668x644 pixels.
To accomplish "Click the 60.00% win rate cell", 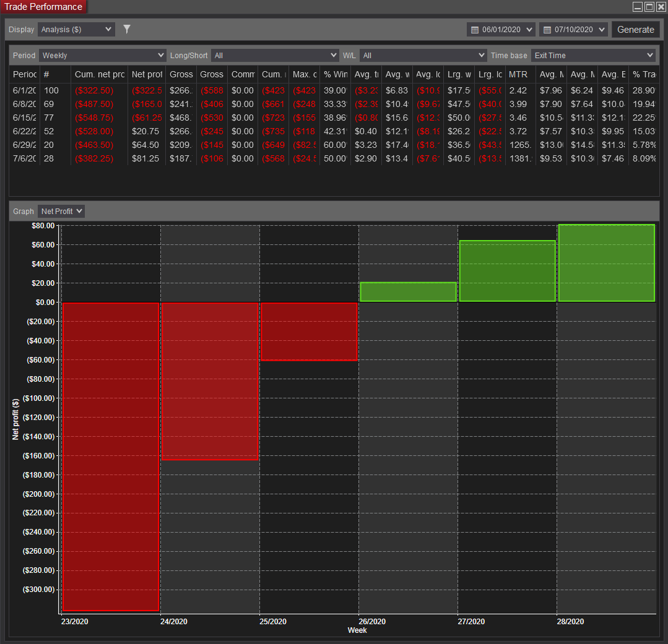I will click(335, 145).
